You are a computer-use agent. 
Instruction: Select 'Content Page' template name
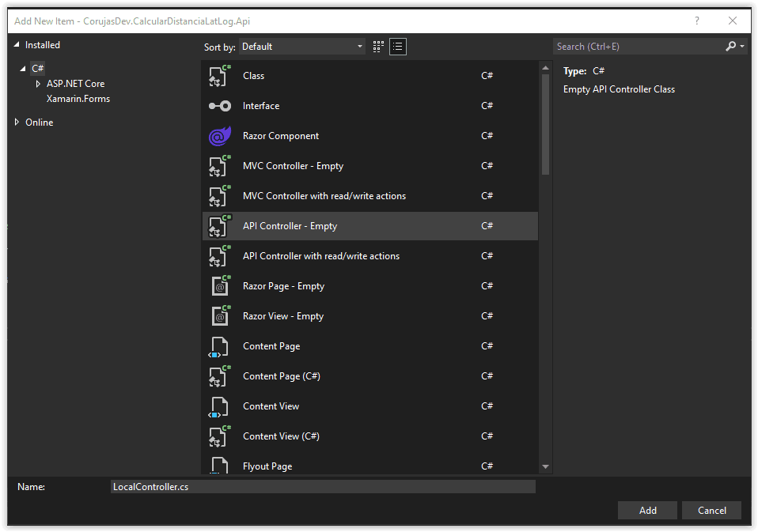271,346
